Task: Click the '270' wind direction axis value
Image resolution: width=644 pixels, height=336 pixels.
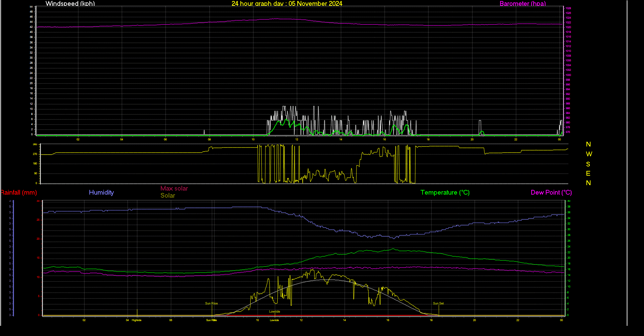Action: [35, 154]
